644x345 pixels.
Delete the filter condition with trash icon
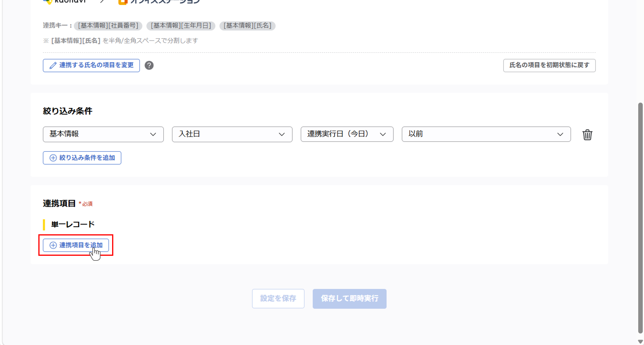[587, 135]
